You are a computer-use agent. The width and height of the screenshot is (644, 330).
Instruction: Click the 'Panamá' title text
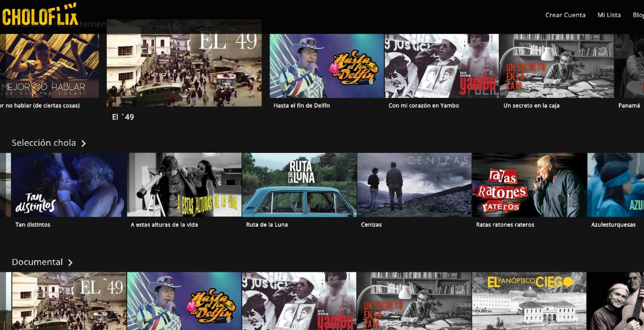click(629, 106)
